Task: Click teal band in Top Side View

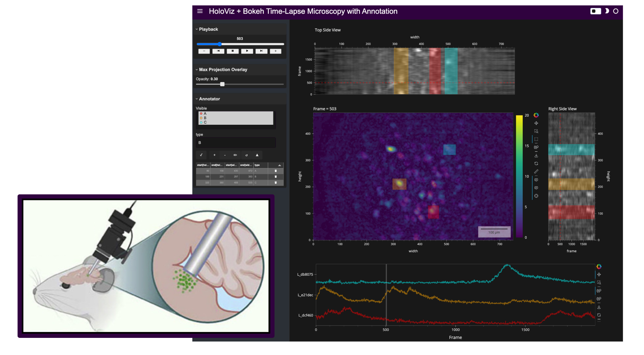Action: 451,71
